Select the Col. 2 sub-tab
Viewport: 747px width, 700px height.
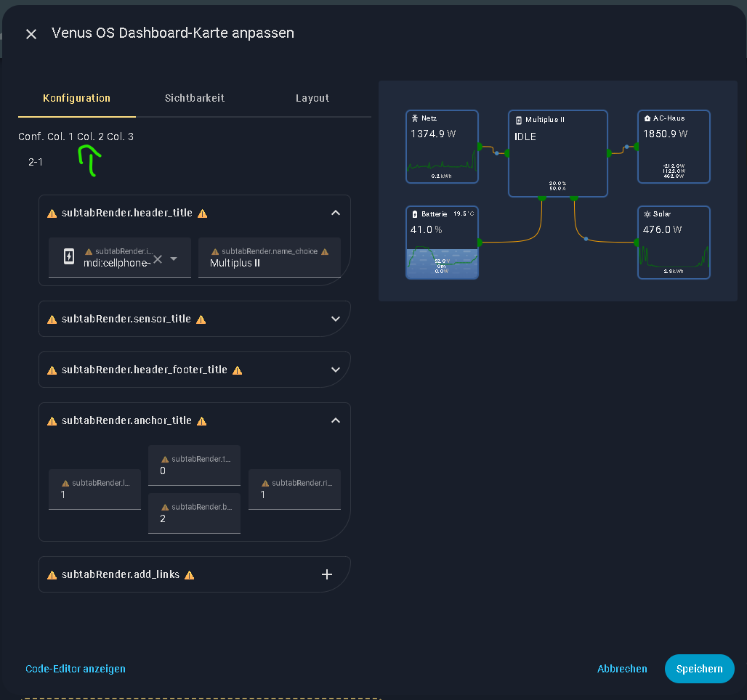coord(90,137)
